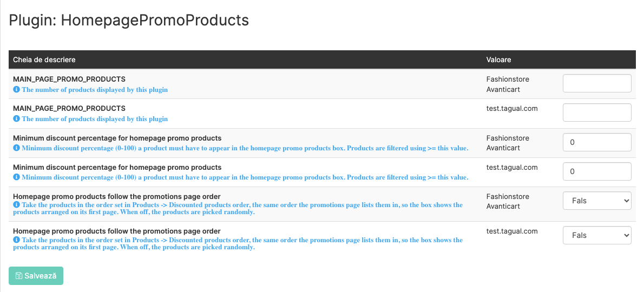Click first MAIN_PAGE_PROMO_PRODUCTS label for Fashionstore
The height and width of the screenshot is (292, 644).
pyautogui.click(x=69, y=79)
